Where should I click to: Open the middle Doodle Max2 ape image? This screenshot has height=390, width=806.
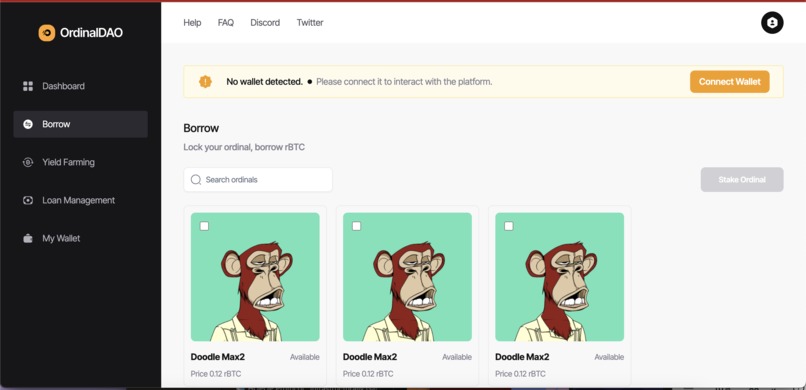pyautogui.click(x=407, y=277)
